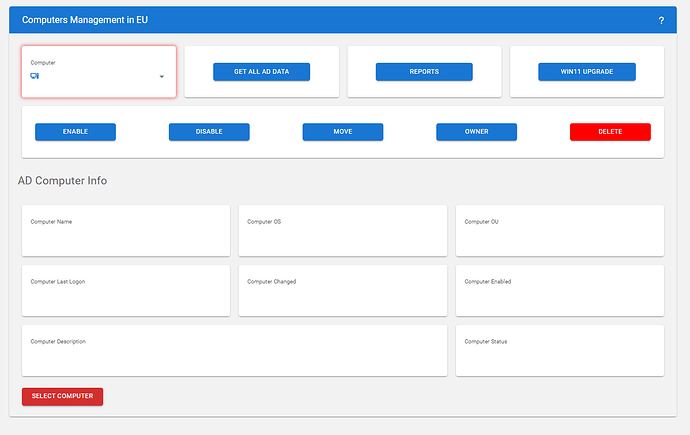Click the Computer Name field
Screen dimensions: 690x435
126,230
